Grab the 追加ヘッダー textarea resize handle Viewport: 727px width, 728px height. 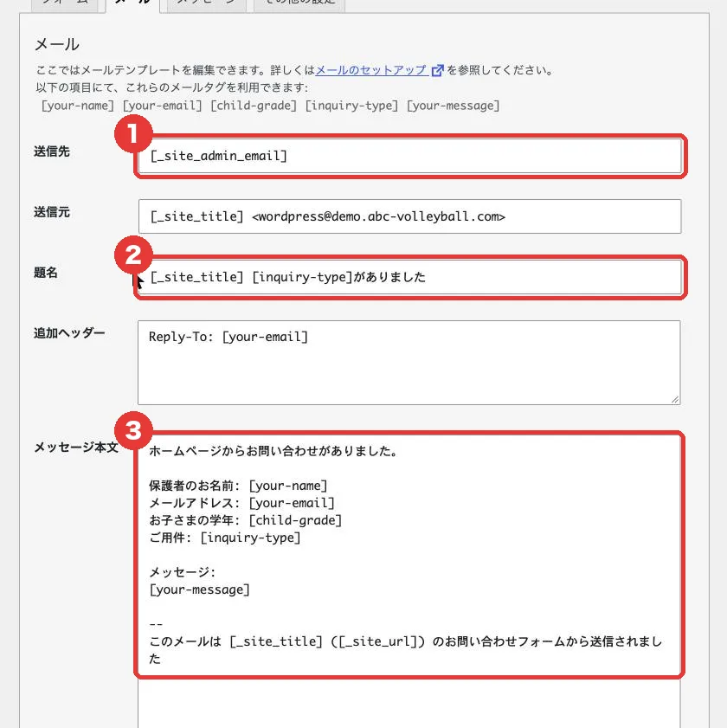675,399
